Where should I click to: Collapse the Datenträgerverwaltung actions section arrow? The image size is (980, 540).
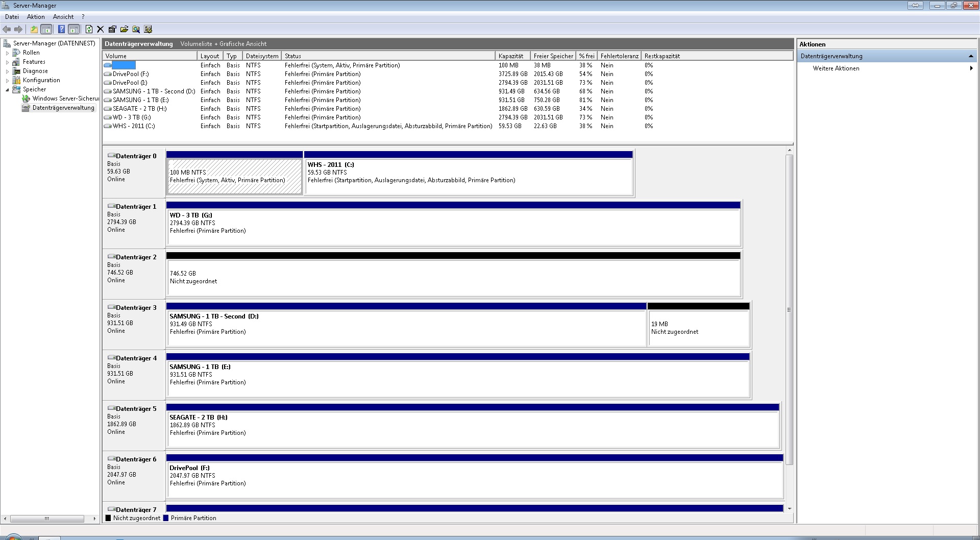[x=970, y=56]
